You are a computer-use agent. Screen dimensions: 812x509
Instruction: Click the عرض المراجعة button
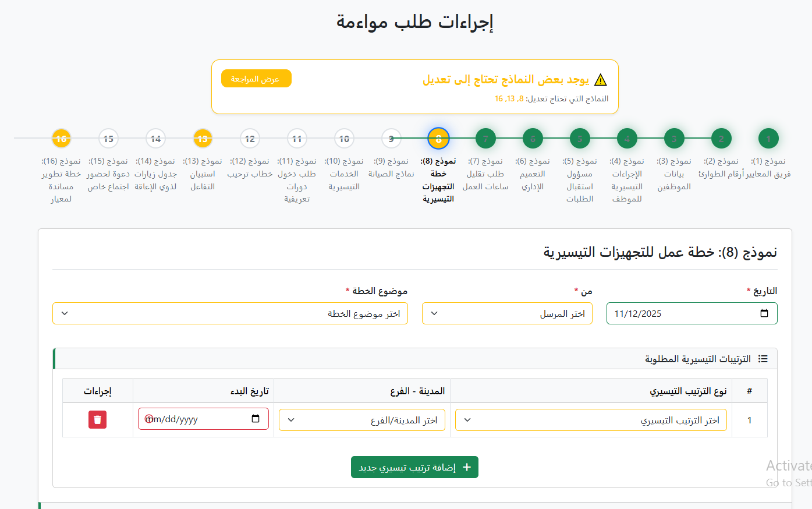tap(256, 79)
